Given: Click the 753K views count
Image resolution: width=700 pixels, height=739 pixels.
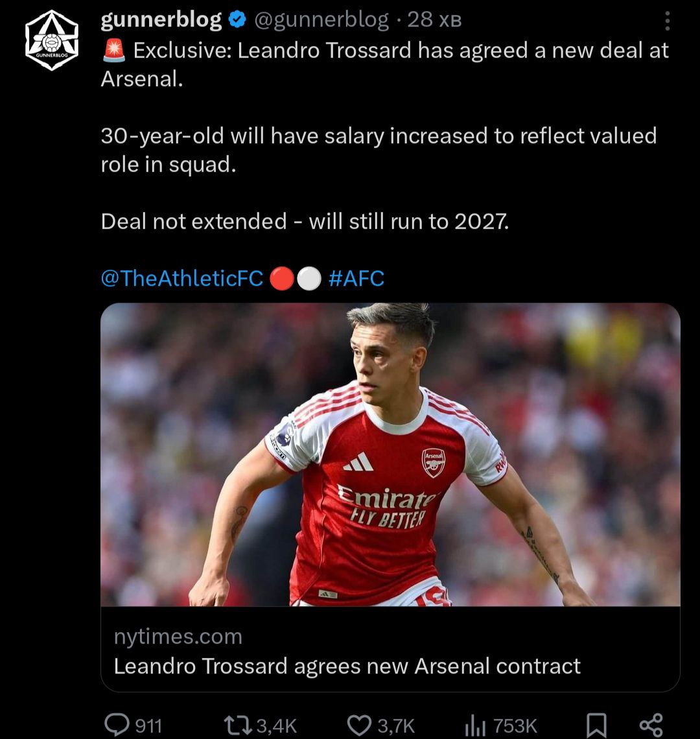Looking at the screenshot, I should point(515,725).
